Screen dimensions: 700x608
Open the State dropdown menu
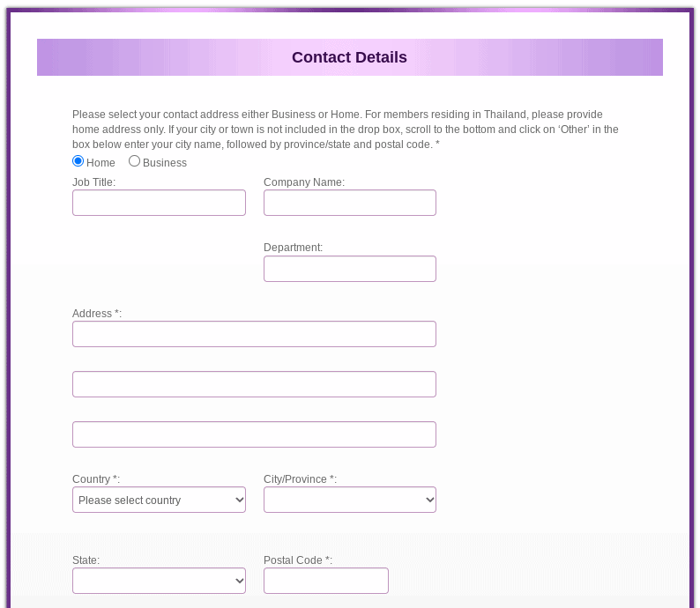[159, 581]
